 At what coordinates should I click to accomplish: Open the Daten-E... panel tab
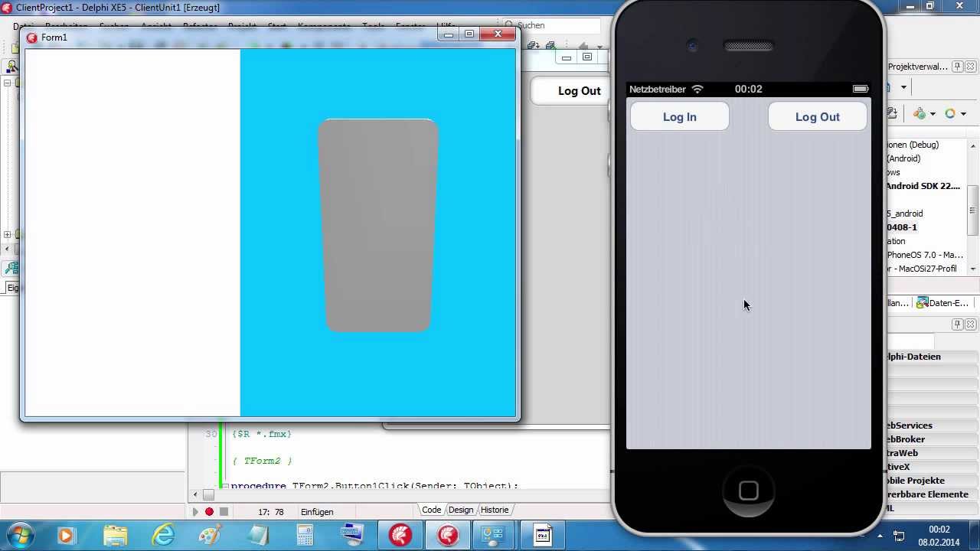point(942,303)
